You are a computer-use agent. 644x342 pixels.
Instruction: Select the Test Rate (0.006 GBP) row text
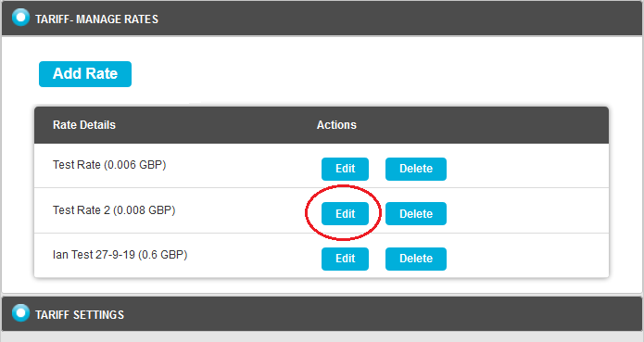point(109,165)
